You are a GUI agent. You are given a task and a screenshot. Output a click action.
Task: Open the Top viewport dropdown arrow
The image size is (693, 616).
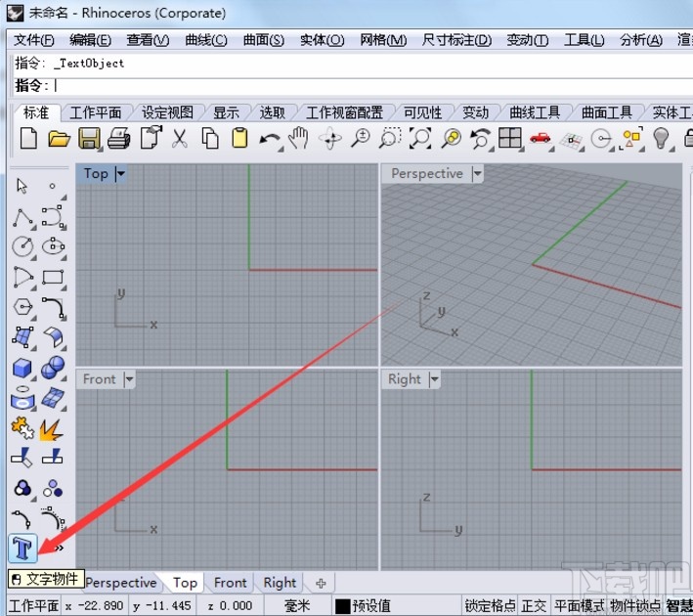click(120, 174)
